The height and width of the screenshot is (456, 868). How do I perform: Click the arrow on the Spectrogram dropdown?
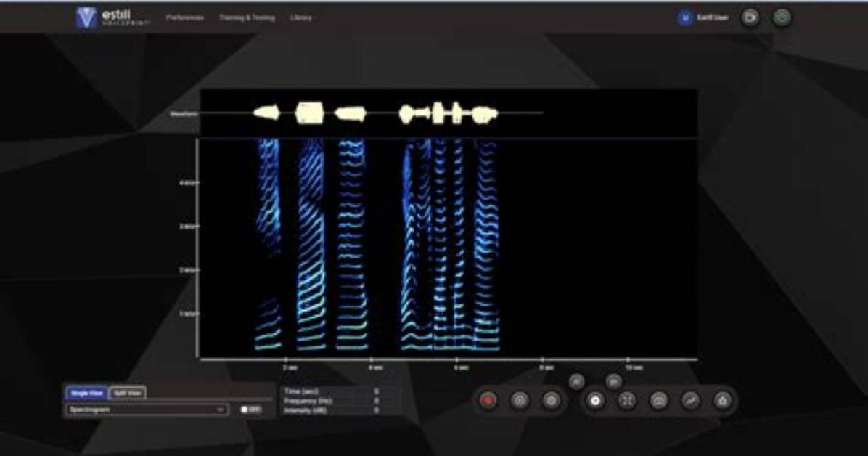[221, 410]
